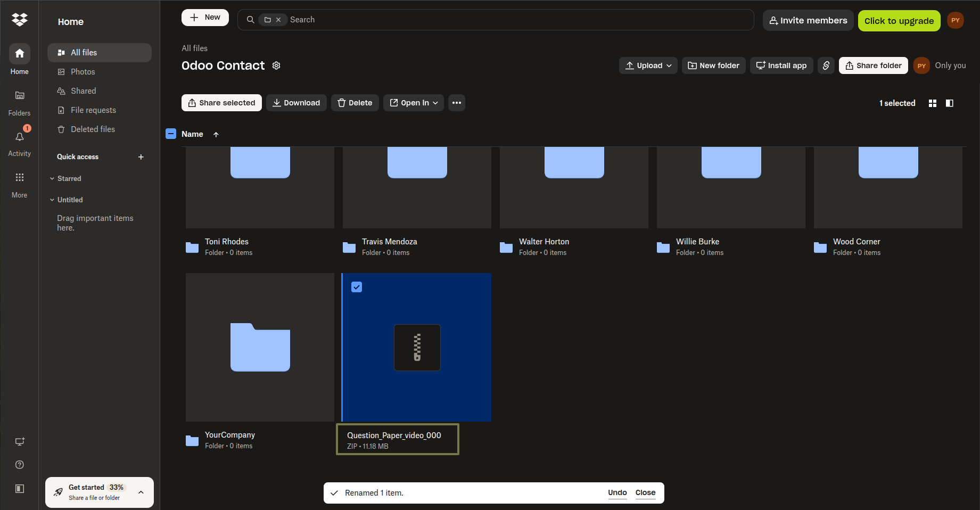This screenshot has width=980, height=510.
Task: Sort by Name arrow icon
Action: click(x=216, y=135)
